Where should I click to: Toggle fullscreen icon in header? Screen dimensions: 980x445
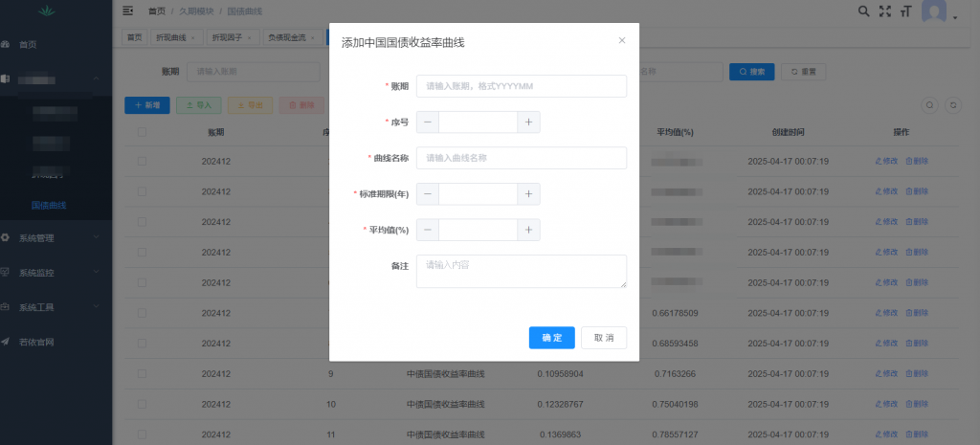pos(885,11)
